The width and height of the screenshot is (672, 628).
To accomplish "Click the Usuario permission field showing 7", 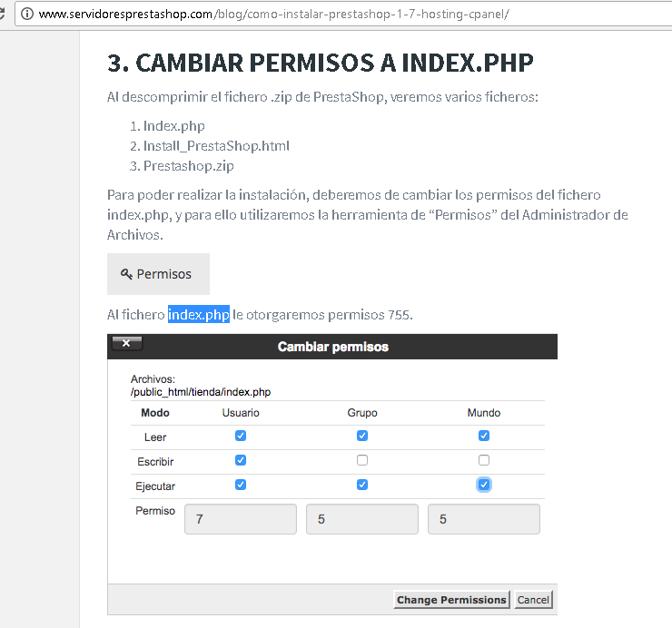I will (x=241, y=519).
